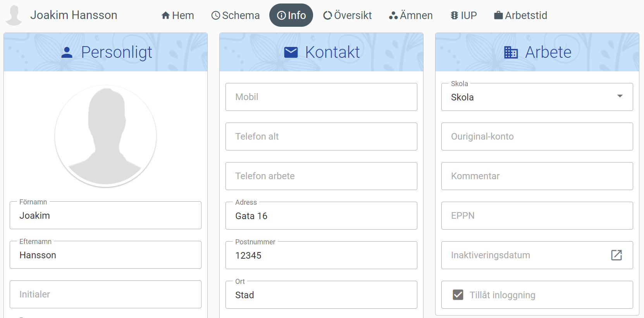644x318 pixels.
Task: Open the Ämnen tab
Action: (x=411, y=16)
